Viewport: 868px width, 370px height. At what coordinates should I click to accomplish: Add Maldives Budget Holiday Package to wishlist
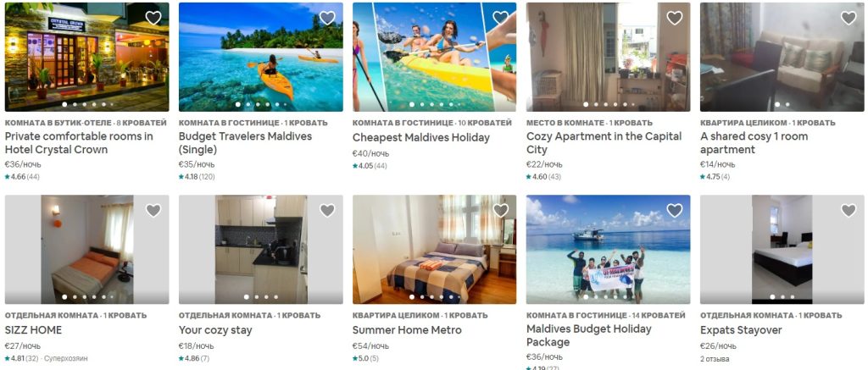pos(674,211)
